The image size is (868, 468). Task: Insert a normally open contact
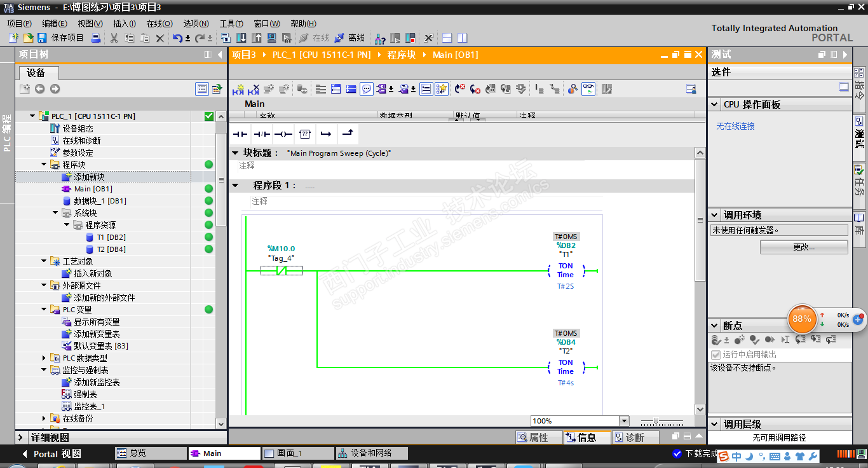click(240, 134)
